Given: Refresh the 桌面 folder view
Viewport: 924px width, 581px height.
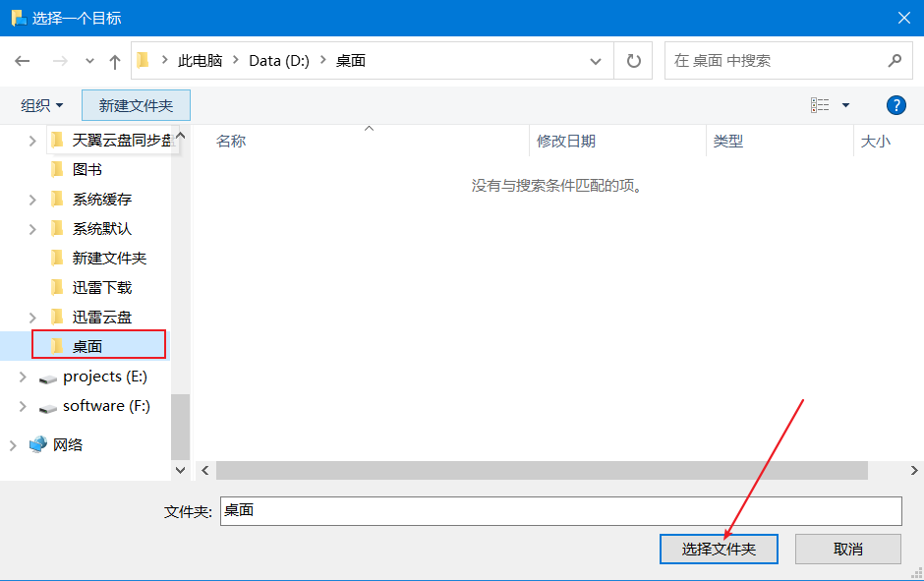Looking at the screenshot, I should coord(633,61).
